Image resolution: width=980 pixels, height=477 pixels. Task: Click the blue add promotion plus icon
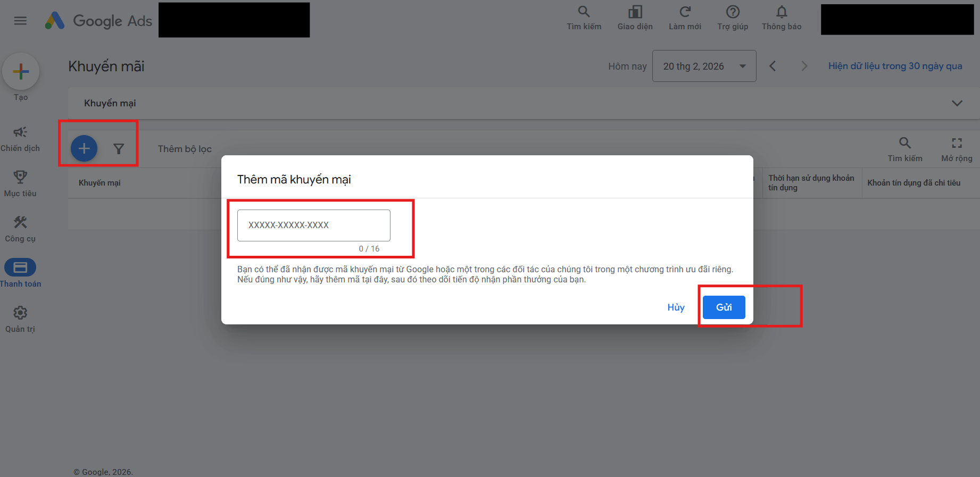pos(84,148)
